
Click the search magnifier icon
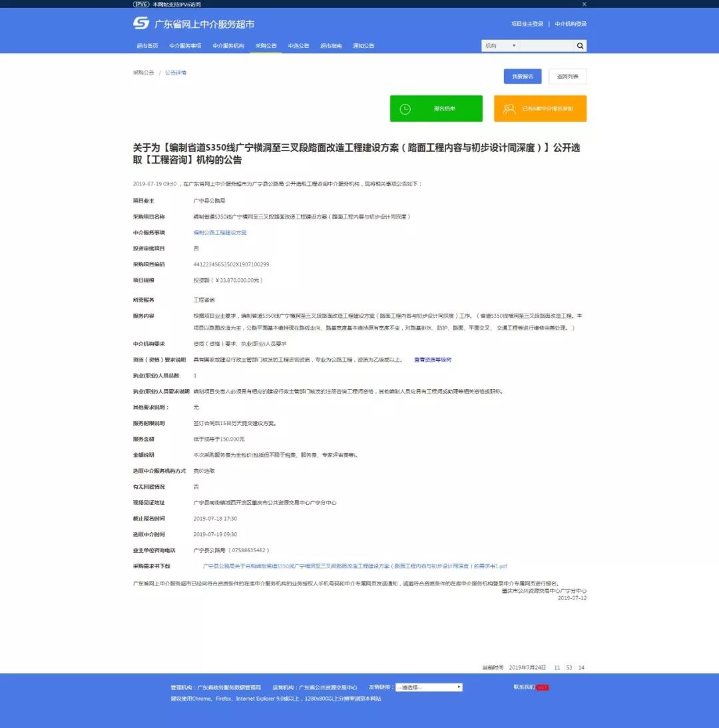pyautogui.click(x=581, y=45)
